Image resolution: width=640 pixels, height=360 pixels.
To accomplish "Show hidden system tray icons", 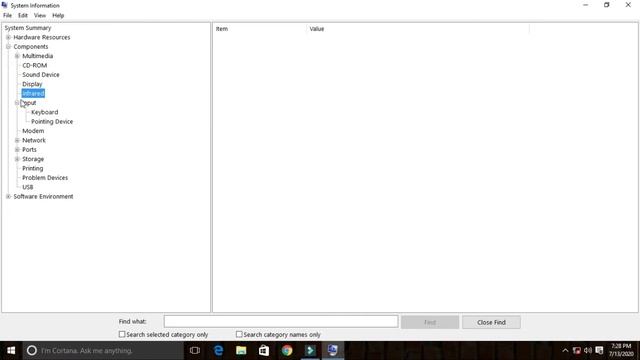I will coord(565,350).
